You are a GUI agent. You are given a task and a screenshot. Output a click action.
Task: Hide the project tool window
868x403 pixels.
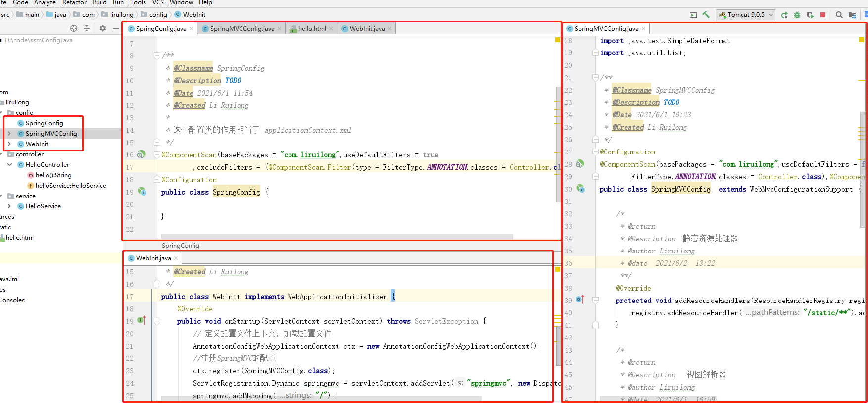coord(116,28)
